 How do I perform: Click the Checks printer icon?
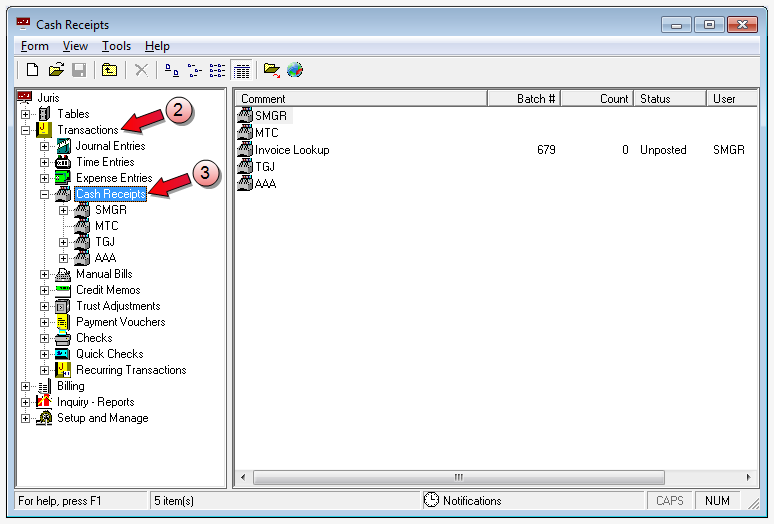coord(63,338)
